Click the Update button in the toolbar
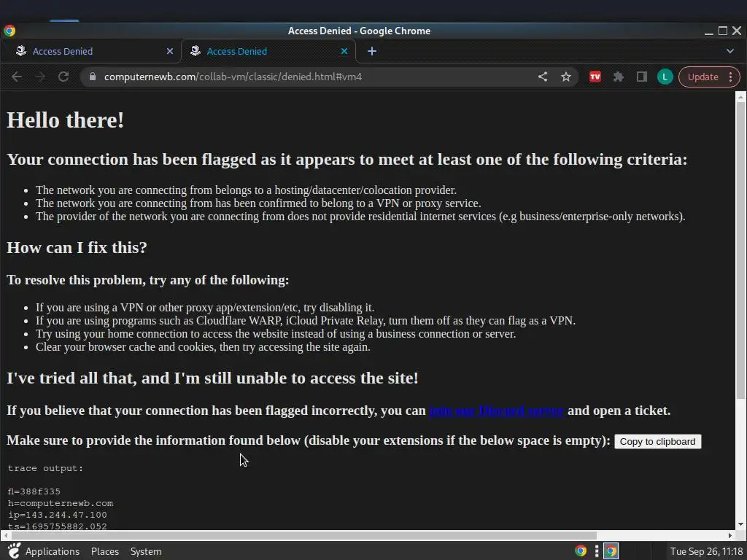The width and height of the screenshot is (747, 560). (x=703, y=77)
